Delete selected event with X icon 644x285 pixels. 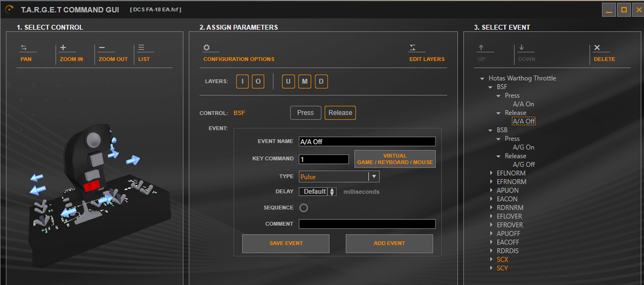pyautogui.click(x=597, y=48)
